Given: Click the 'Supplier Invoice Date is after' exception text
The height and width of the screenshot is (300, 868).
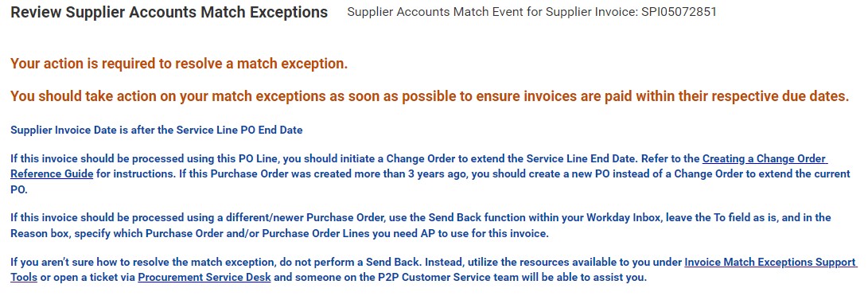Looking at the screenshot, I should click(x=157, y=131).
